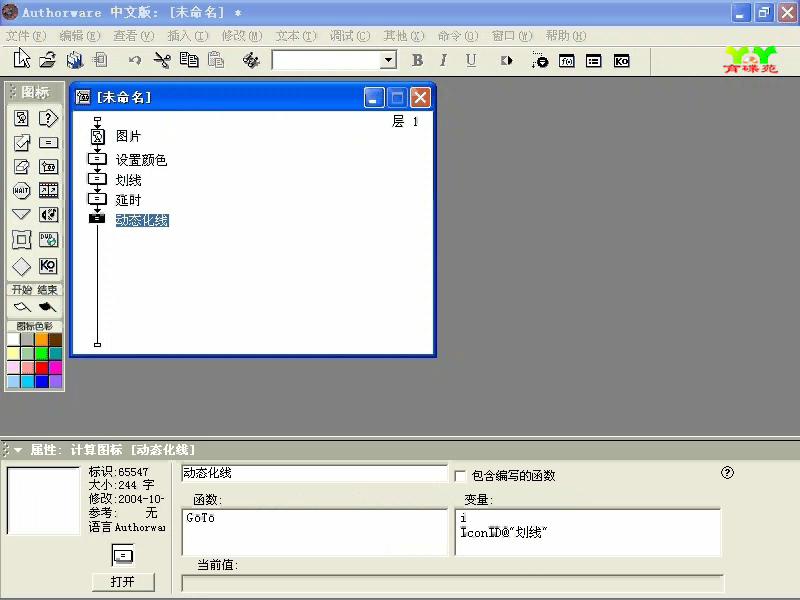Select the 动态化线 calculation icon on flowline
The height and width of the screenshot is (600, 800).
(97, 219)
